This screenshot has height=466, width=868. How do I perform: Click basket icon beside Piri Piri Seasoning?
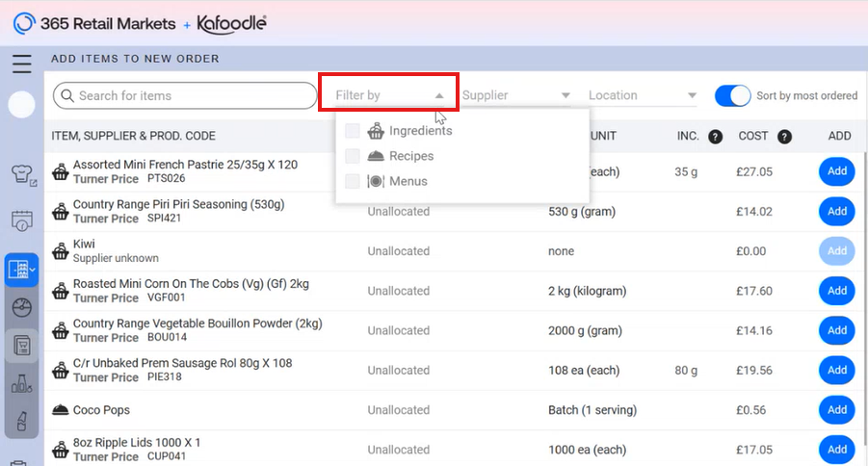(61, 212)
